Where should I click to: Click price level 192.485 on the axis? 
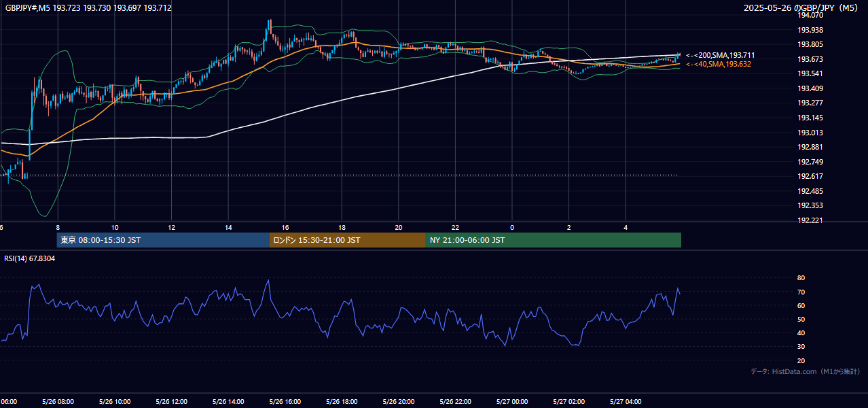(810, 191)
